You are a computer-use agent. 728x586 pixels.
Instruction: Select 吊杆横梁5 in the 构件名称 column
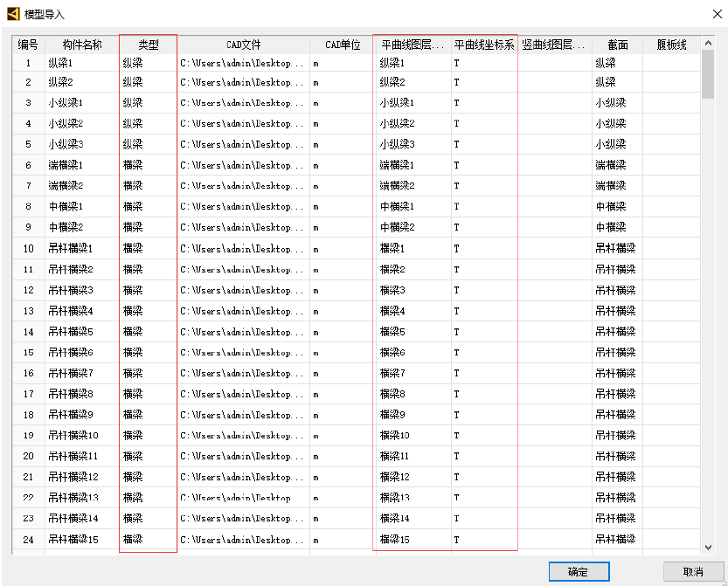[71, 332]
